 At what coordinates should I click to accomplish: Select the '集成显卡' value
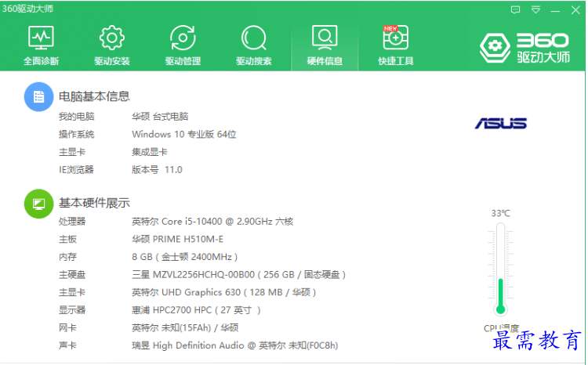click(149, 152)
